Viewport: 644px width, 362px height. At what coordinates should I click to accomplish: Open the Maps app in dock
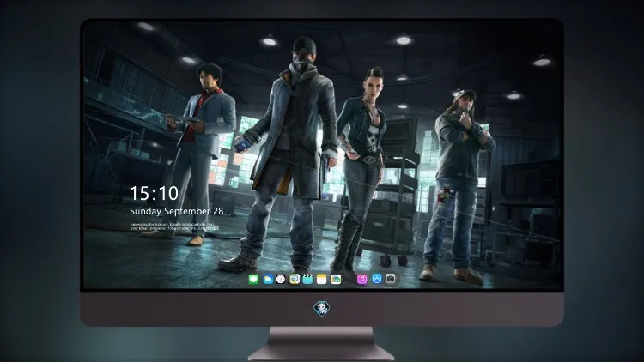coord(295,279)
